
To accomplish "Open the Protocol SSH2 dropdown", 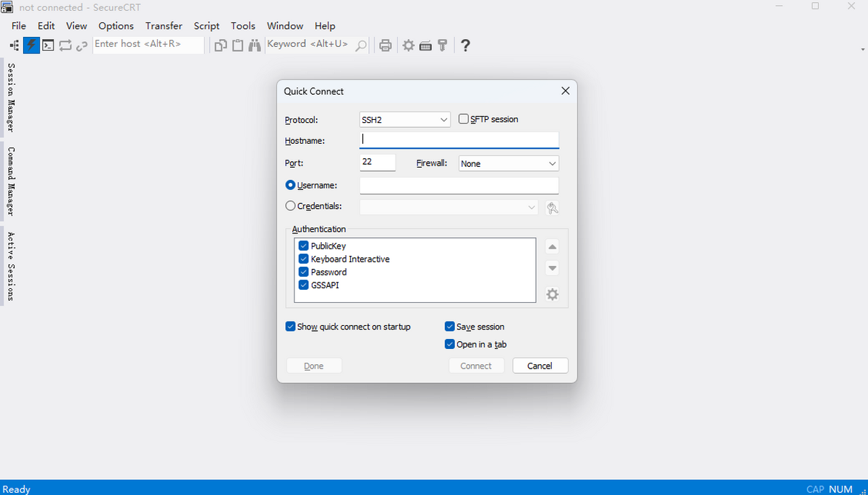I will [405, 119].
